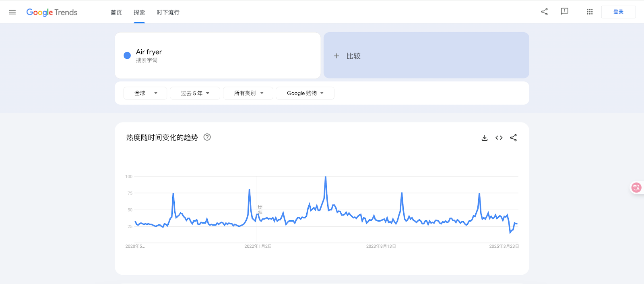The image size is (644, 284).
Task: Open help for 热度随时间变化的趋势
Action: pos(207,137)
